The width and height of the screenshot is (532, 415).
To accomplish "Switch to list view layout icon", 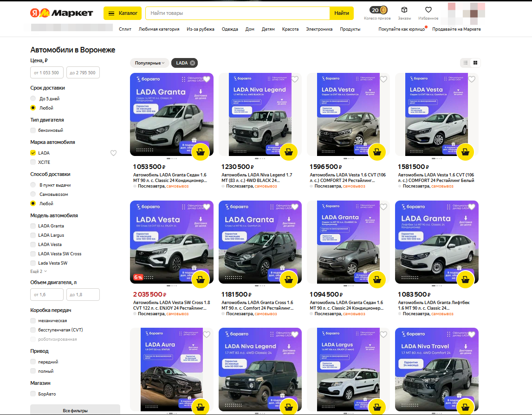I will [x=466, y=63].
